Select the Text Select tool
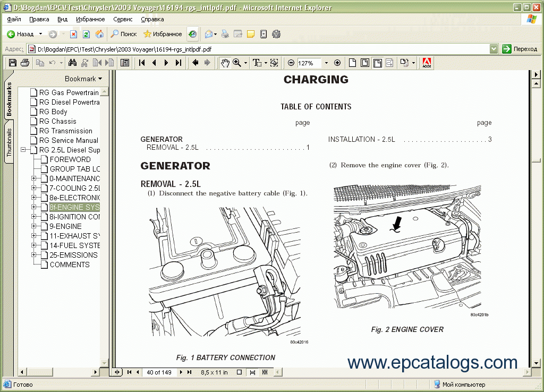 [257, 63]
